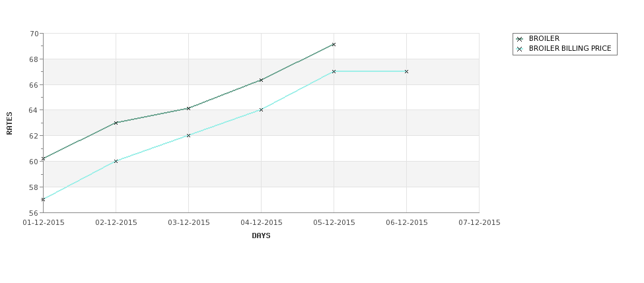Click BROILER BILLING PRICE marker on 06-12-2015
The image size is (644, 283).
[407, 71]
